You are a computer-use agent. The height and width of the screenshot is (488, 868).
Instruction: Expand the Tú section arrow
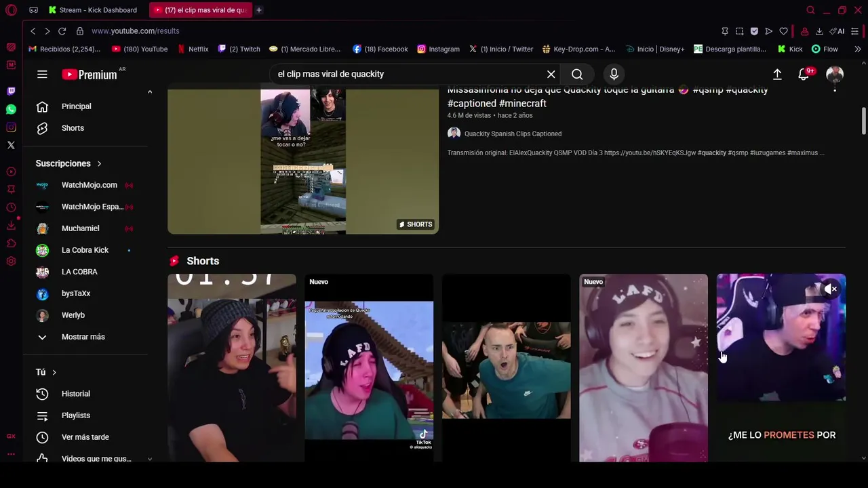pos(54,372)
